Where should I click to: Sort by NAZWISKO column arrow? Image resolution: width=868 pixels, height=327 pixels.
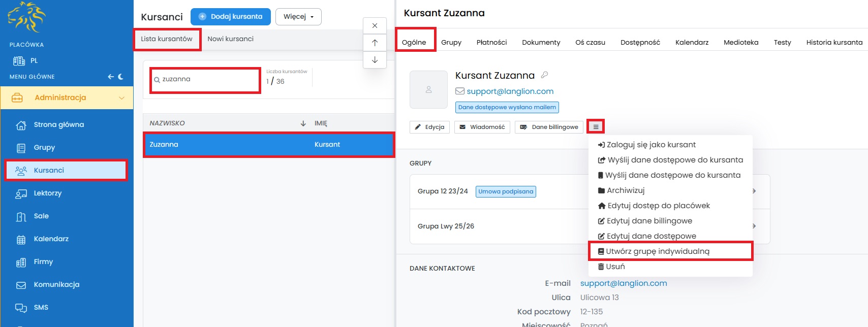303,123
